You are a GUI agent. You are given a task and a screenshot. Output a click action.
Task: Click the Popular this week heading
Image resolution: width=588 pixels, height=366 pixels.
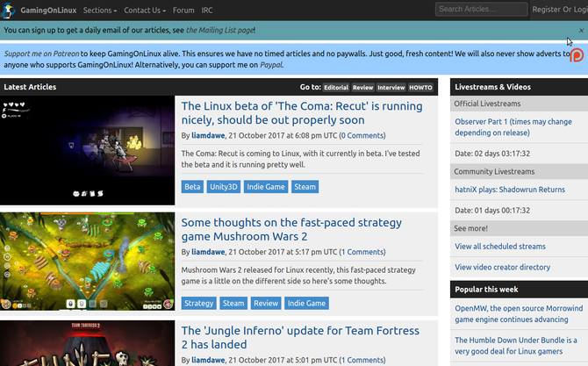pyautogui.click(x=486, y=290)
